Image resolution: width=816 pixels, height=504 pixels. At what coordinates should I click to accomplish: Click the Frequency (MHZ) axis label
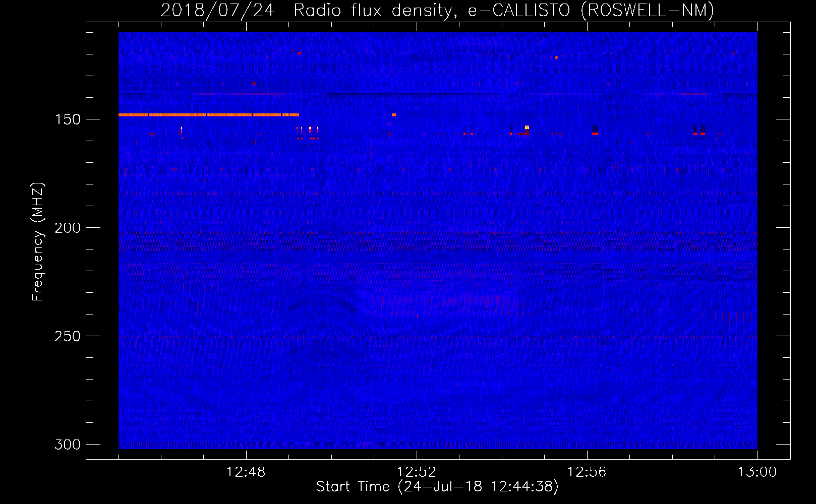[x=38, y=241]
